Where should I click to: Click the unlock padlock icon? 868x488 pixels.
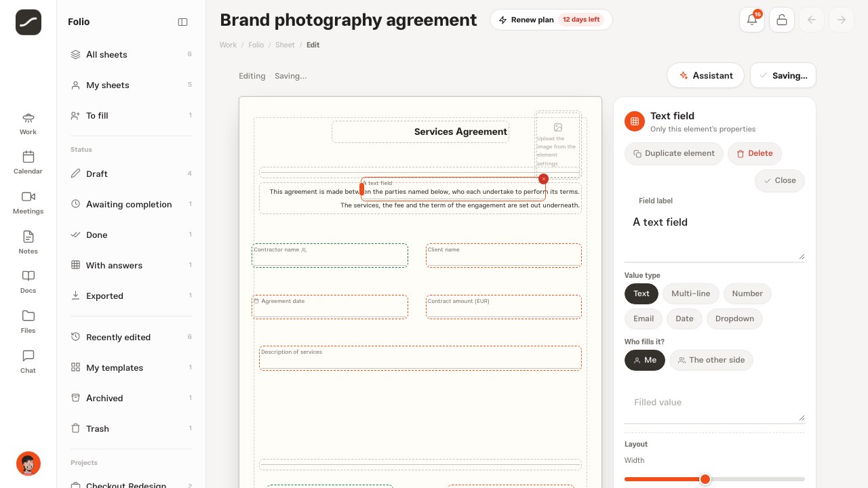tap(782, 20)
